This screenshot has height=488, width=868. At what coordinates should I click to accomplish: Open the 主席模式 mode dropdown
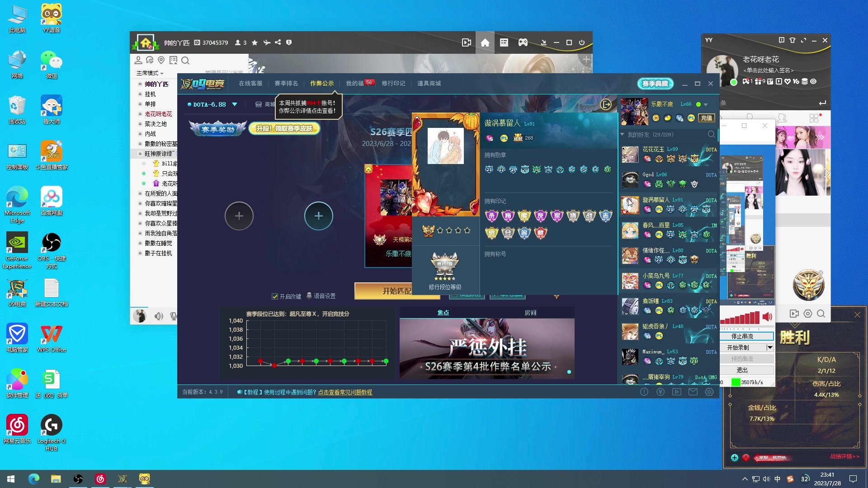[150, 73]
